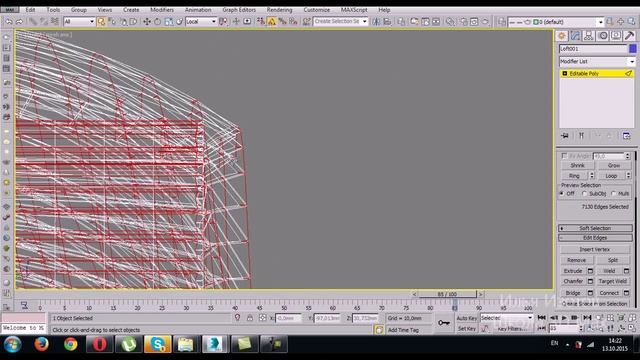Image resolution: width=640 pixels, height=360 pixels.
Task: Open the Hierarchy command panel tab
Action: click(x=589, y=36)
